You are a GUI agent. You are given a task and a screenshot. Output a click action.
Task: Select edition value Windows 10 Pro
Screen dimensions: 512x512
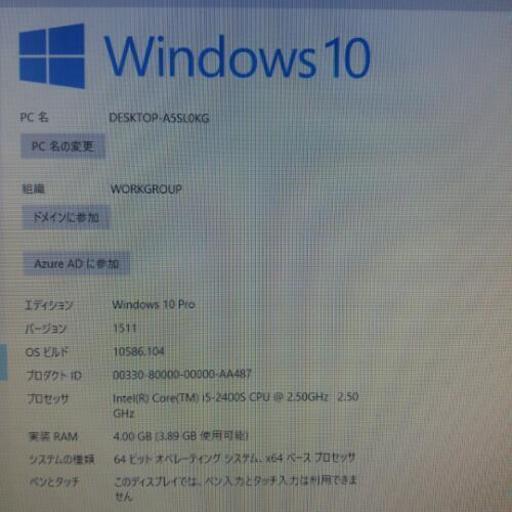point(154,304)
